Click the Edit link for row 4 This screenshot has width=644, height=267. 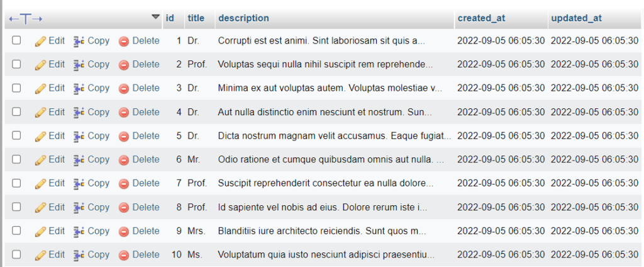(57, 112)
